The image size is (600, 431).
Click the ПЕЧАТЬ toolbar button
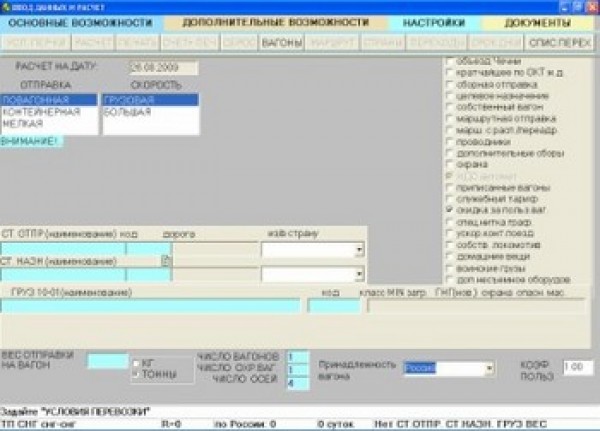click(138, 43)
